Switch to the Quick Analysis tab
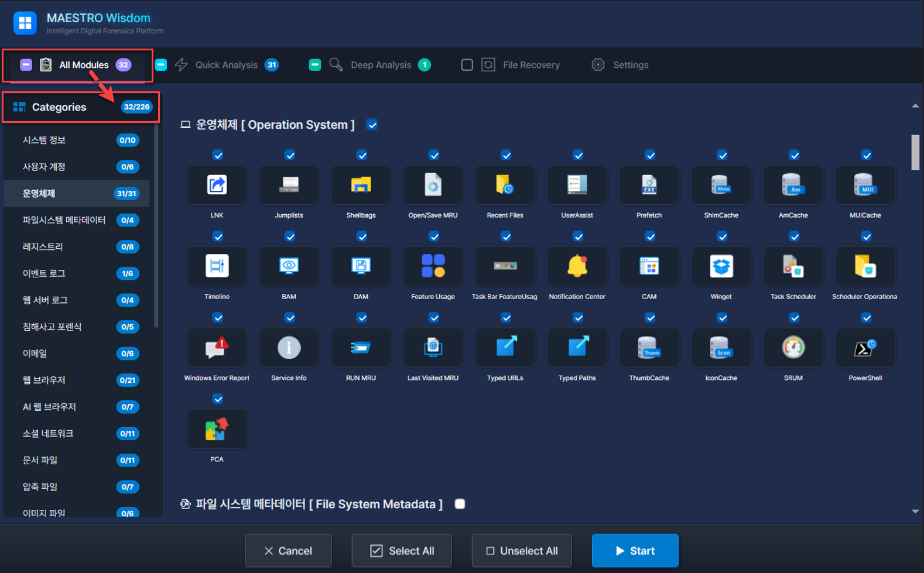The width and height of the screenshot is (924, 573). (226, 65)
